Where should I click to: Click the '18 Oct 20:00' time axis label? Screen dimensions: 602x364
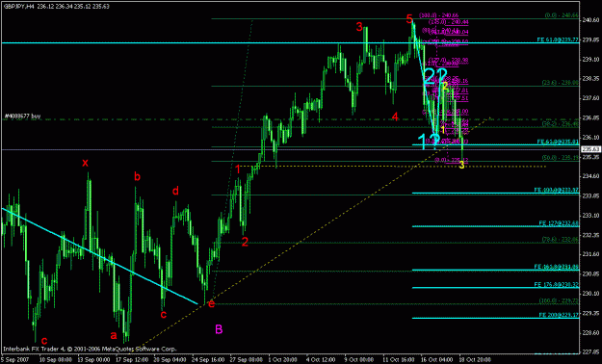click(x=475, y=360)
